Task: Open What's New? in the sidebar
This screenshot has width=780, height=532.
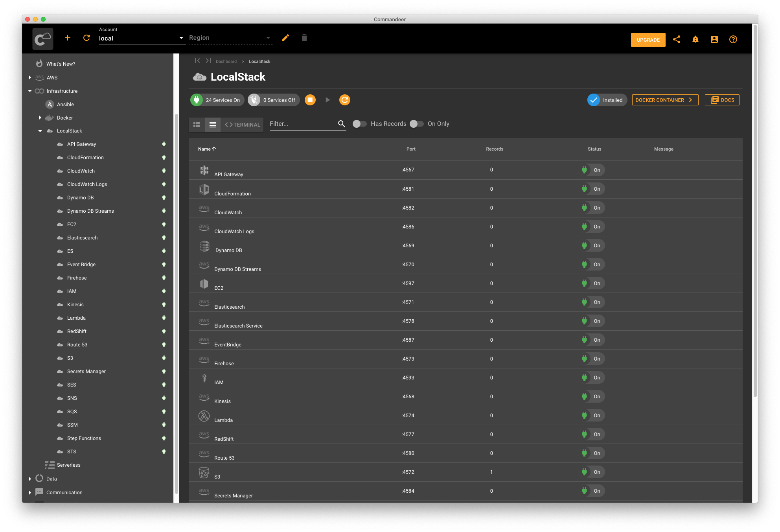Action: coord(61,64)
